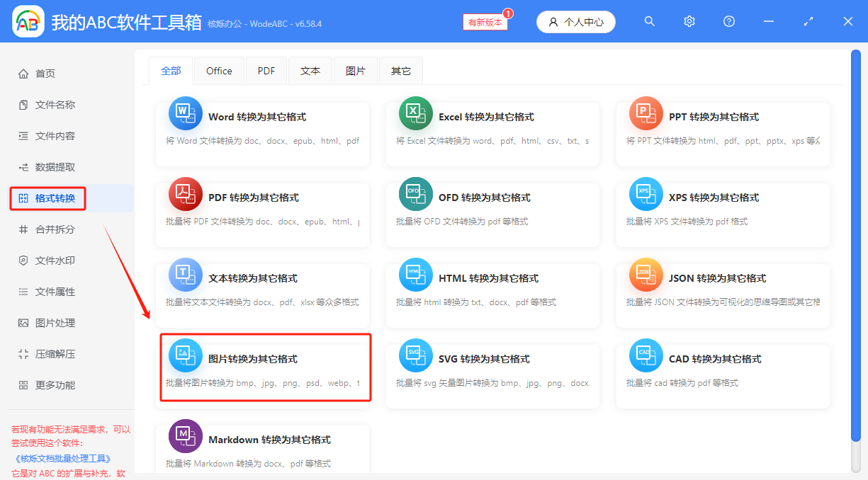Open 个人中心 account panel
Screen dimensions: 868x480
point(575,21)
